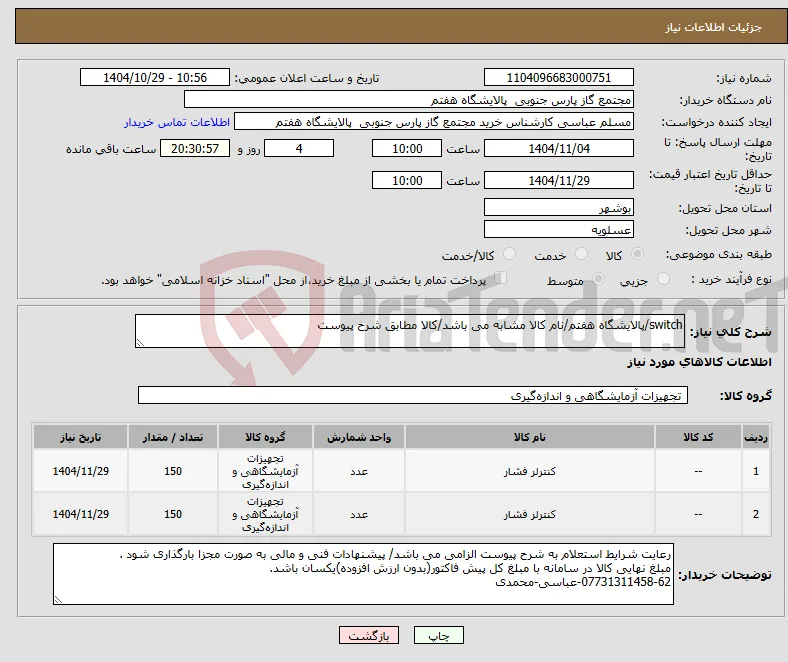Click the جزئیات اطلاعات نیاز header title
The image size is (788, 662).
pos(714,27)
